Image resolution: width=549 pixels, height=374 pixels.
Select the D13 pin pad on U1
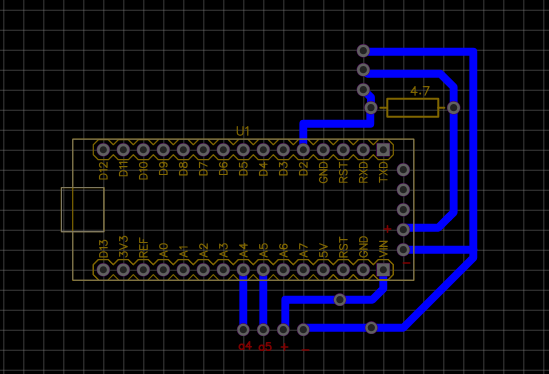pyautogui.click(x=103, y=270)
